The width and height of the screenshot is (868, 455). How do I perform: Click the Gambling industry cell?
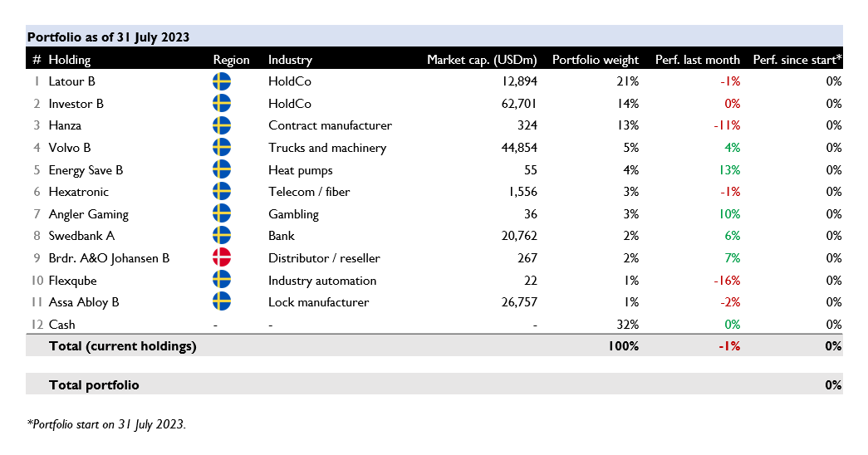(293, 214)
